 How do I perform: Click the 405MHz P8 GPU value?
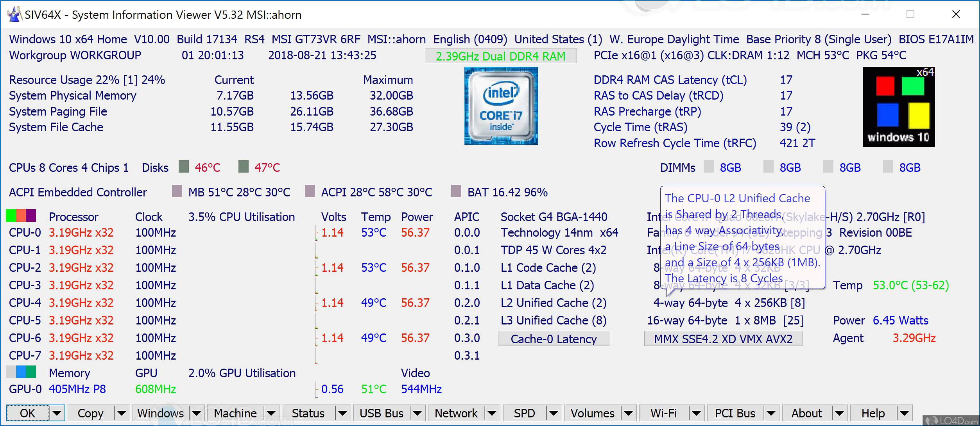tap(77, 389)
